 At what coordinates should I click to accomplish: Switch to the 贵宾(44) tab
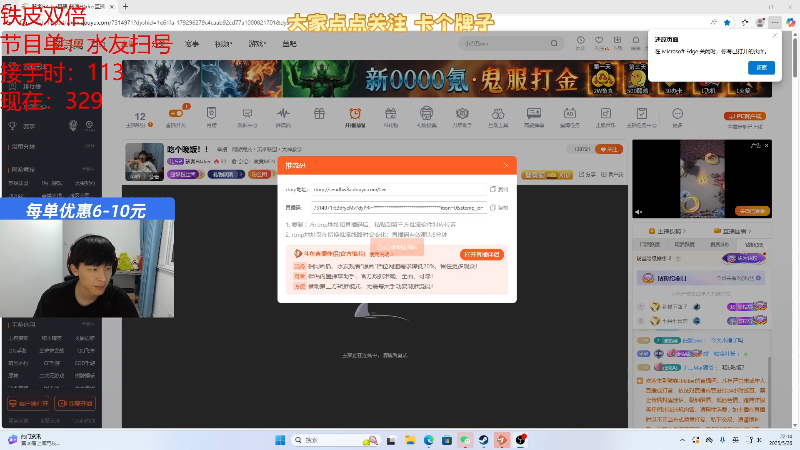[x=719, y=244]
